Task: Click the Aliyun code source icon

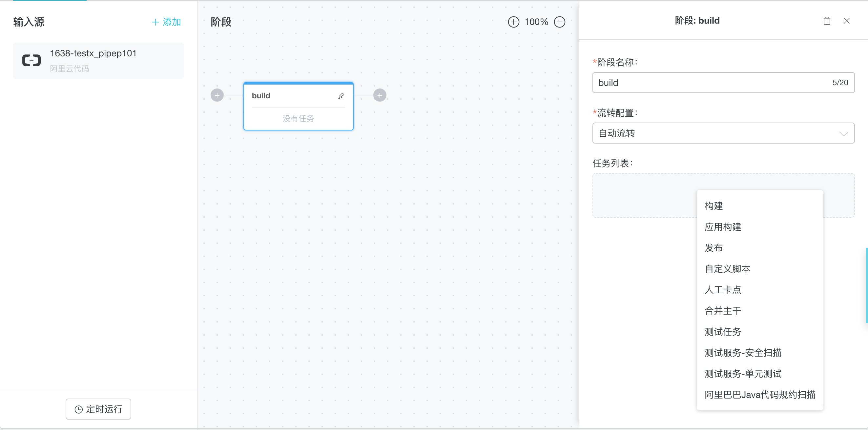Action: click(31, 60)
